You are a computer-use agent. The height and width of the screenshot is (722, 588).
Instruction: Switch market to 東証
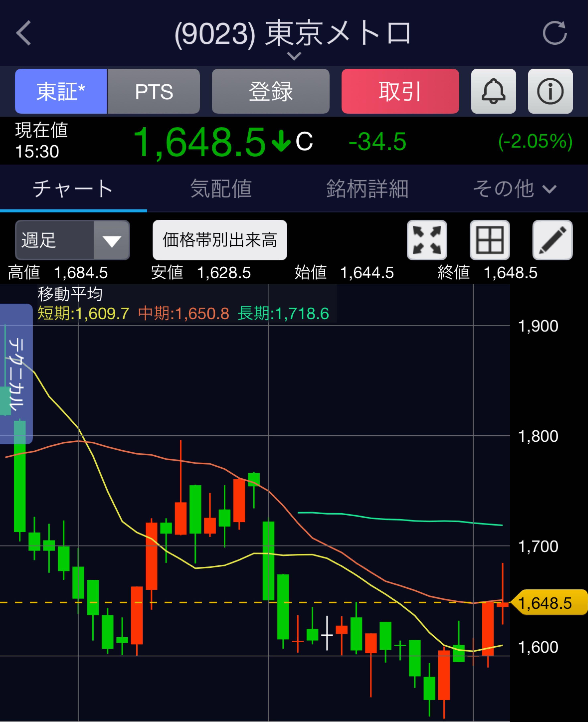[61, 91]
